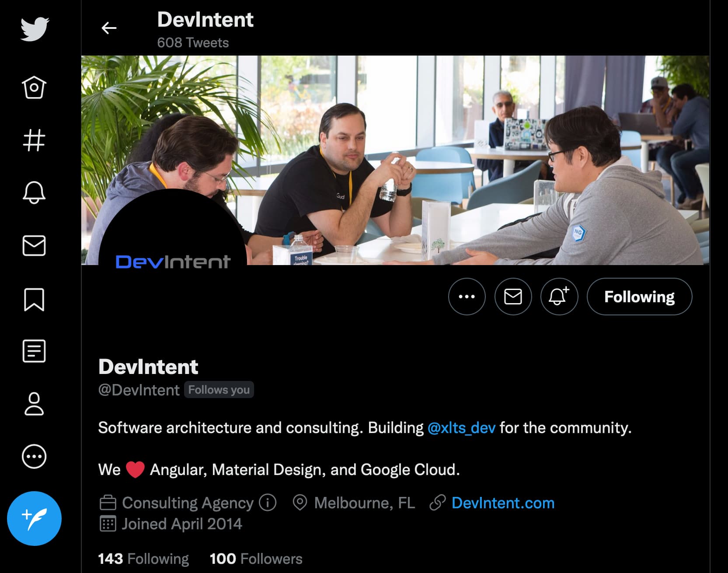Compose a new tweet with feather button
This screenshot has width=728, height=573.
(34, 518)
